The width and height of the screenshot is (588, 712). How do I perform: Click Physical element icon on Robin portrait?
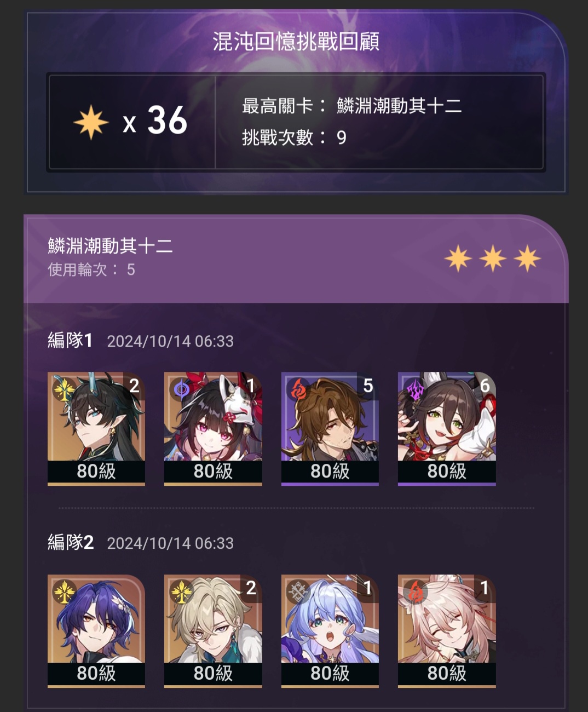point(298,592)
